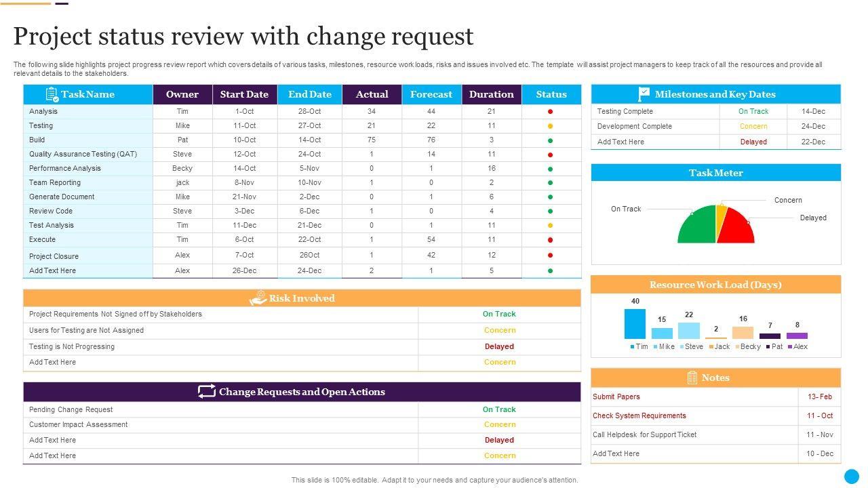Select the Forecast column header
Viewport: 868px width, 488px height.
431,94
